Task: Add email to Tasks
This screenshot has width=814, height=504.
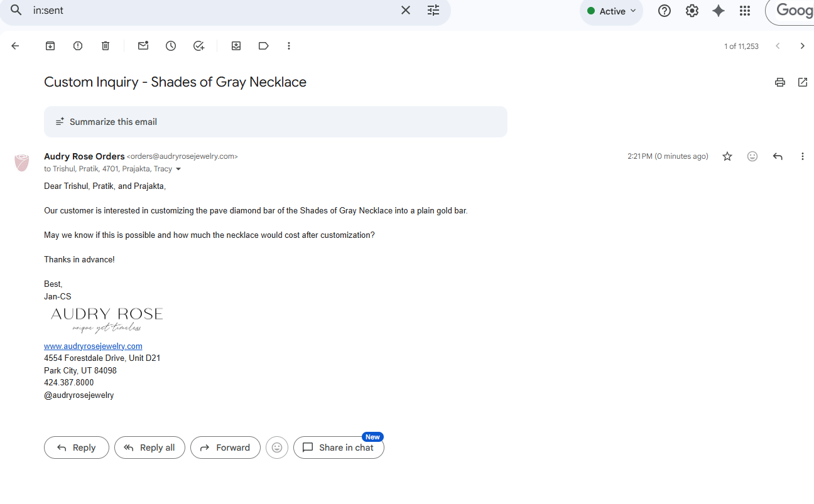Action: pyautogui.click(x=198, y=46)
